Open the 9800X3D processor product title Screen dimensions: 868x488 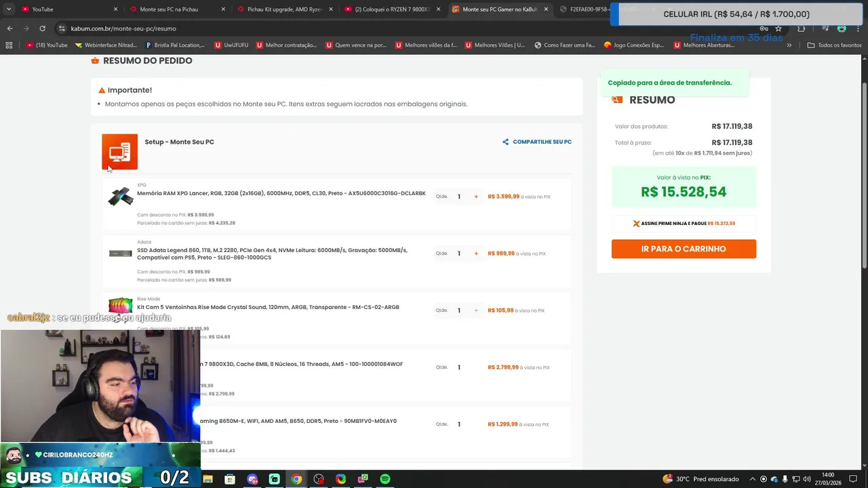click(302, 364)
